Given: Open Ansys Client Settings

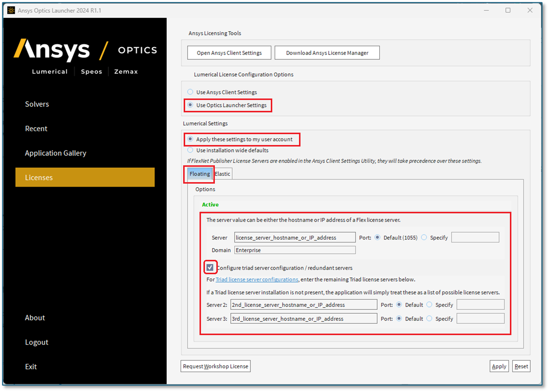Looking at the screenshot, I should point(229,53).
